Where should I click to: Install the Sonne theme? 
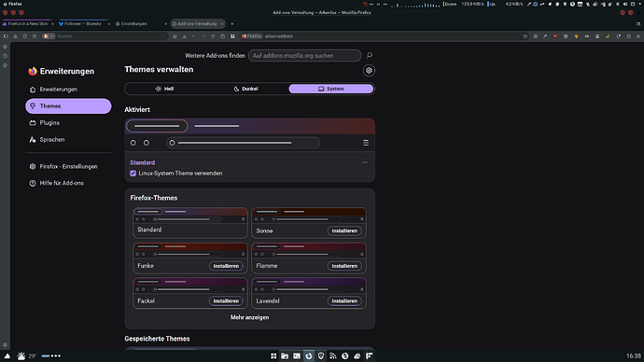(x=344, y=231)
